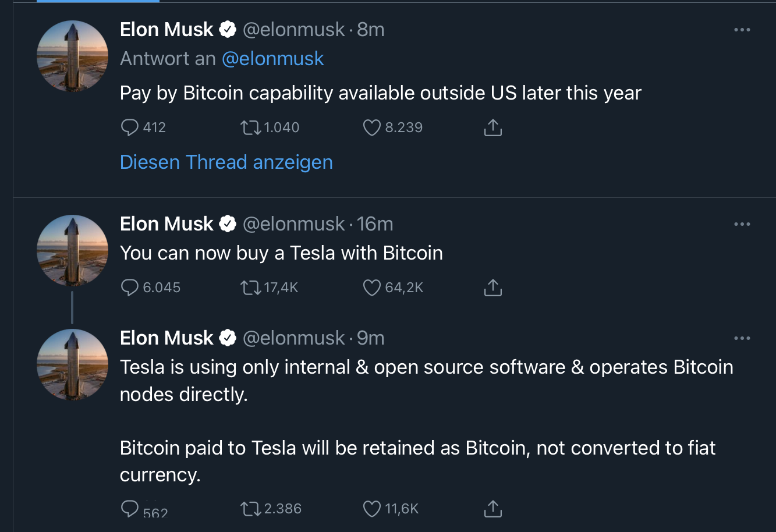Share the 'Bitcoin nodes directly' tweet

pos(492,508)
